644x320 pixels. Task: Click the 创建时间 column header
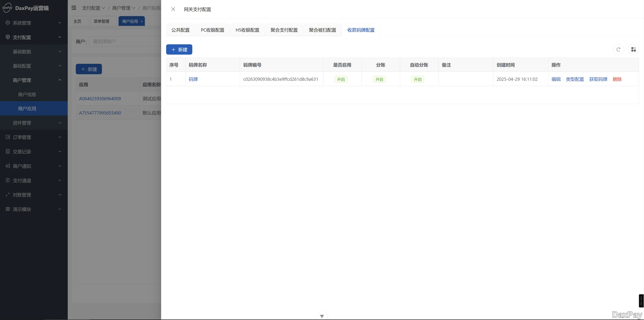pyautogui.click(x=520, y=65)
